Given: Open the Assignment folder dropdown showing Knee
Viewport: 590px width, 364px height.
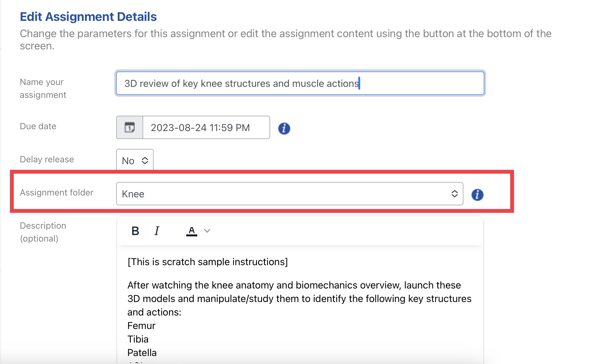Looking at the screenshot, I should click(x=289, y=194).
